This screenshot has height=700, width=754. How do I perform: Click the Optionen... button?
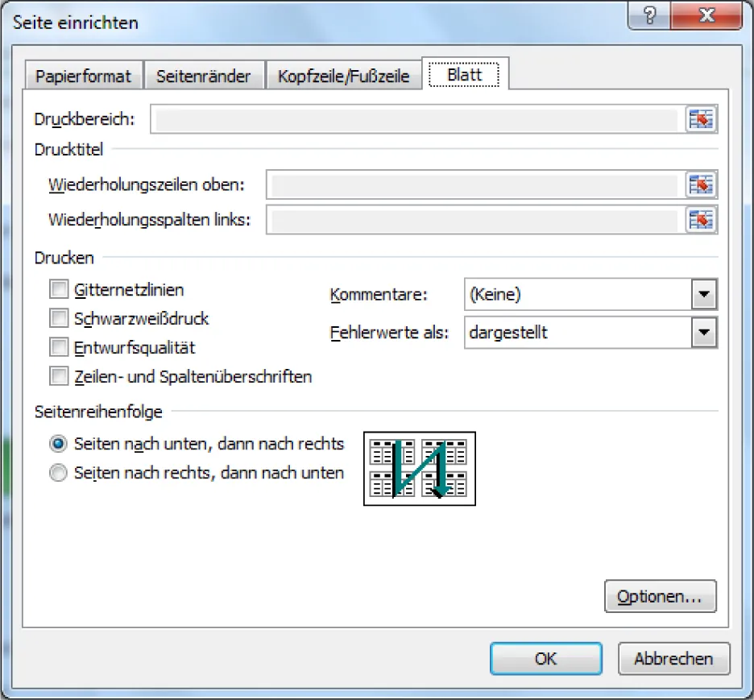click(x=660, y=597)
